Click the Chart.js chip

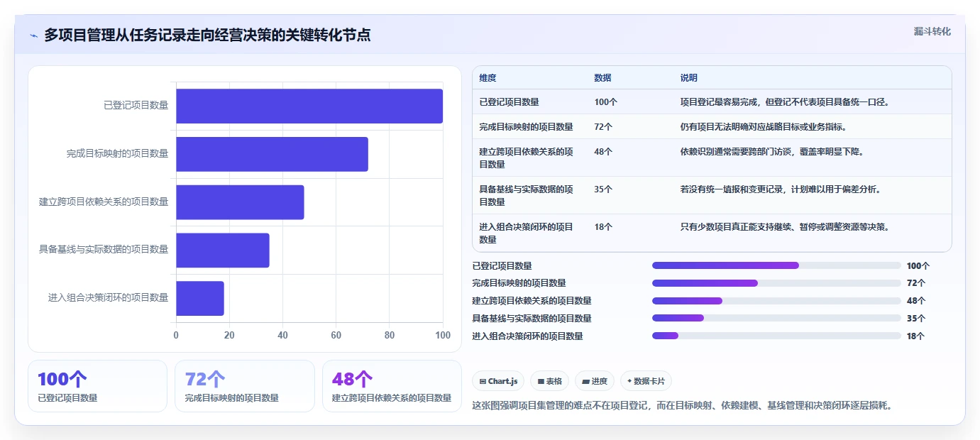tap(498, 381)
